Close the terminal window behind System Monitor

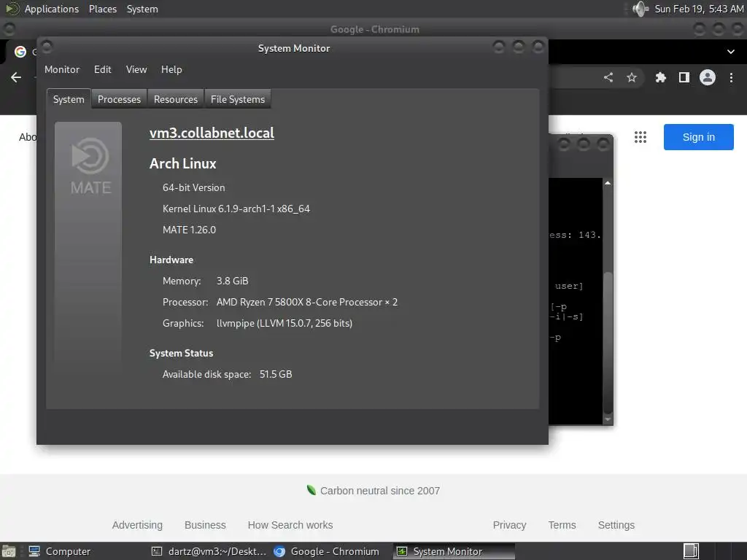(x=603, y=144)
